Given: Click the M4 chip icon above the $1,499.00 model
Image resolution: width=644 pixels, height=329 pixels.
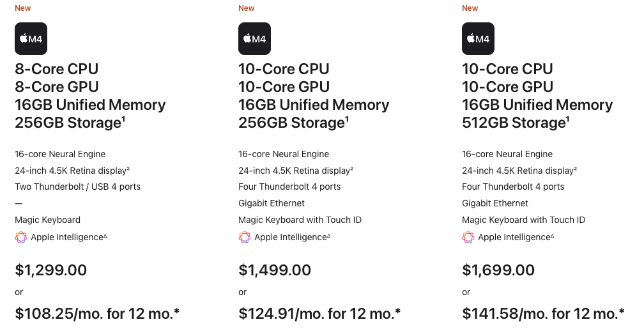Looking at the screenshot, I should [254, 39].
